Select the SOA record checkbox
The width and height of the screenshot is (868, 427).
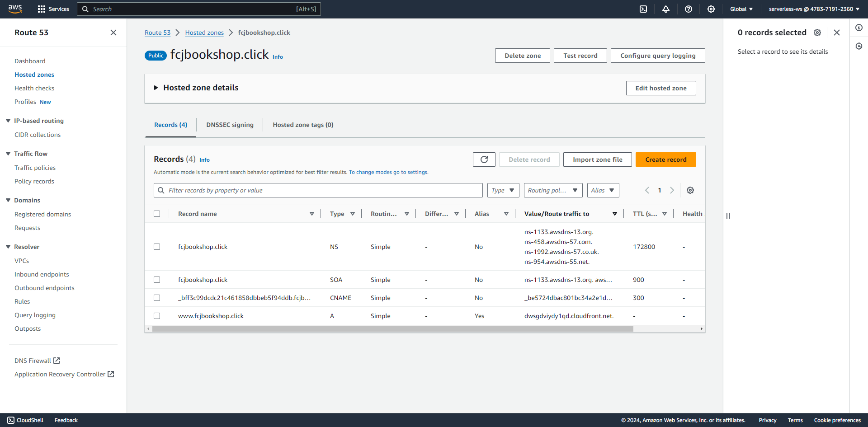point(157,280)
